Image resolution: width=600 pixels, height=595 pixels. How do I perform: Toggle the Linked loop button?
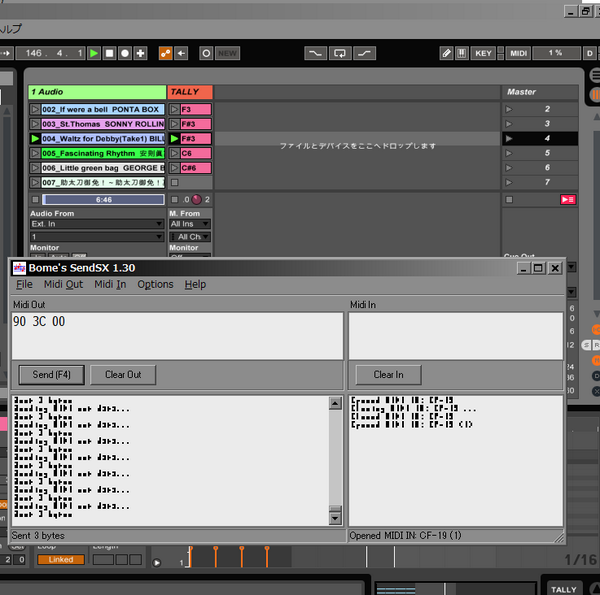tap(61, 559)
